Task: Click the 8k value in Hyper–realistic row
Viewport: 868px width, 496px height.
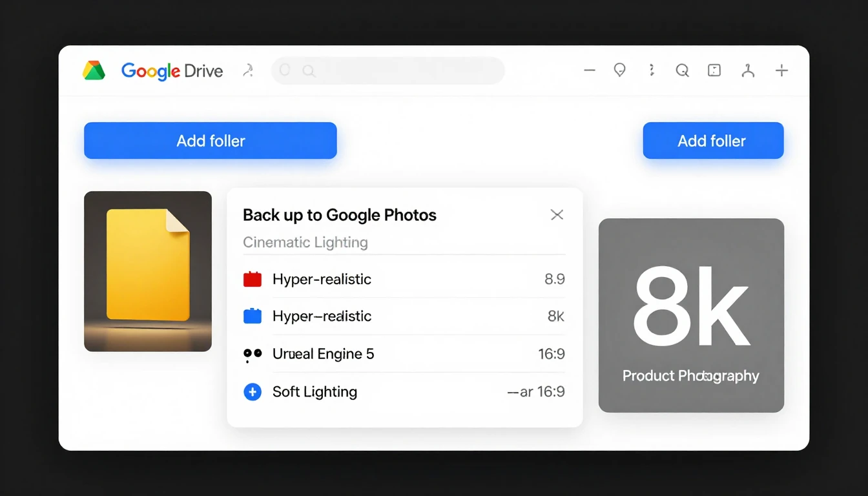Action: pyautogui.click(x=556, y=316)
